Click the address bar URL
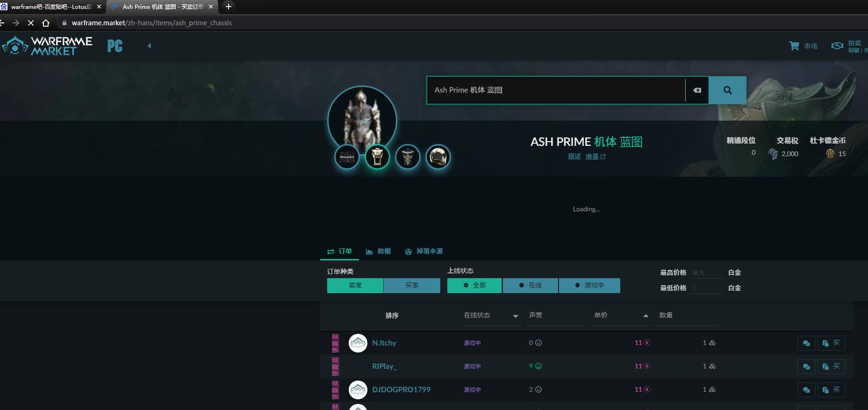The width and height of the screenshot is (868, 410). click(x=151, y=22)
